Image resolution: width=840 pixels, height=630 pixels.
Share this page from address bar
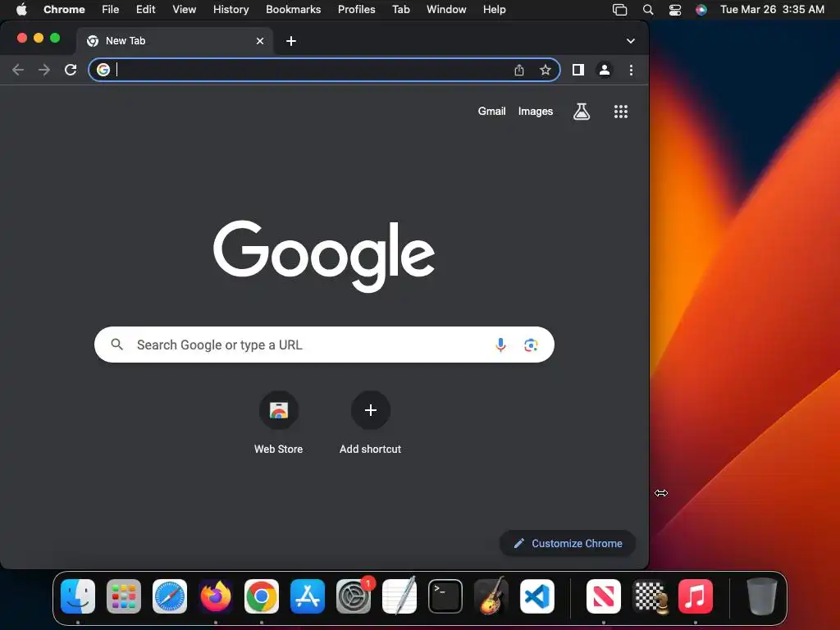point(519,70)
